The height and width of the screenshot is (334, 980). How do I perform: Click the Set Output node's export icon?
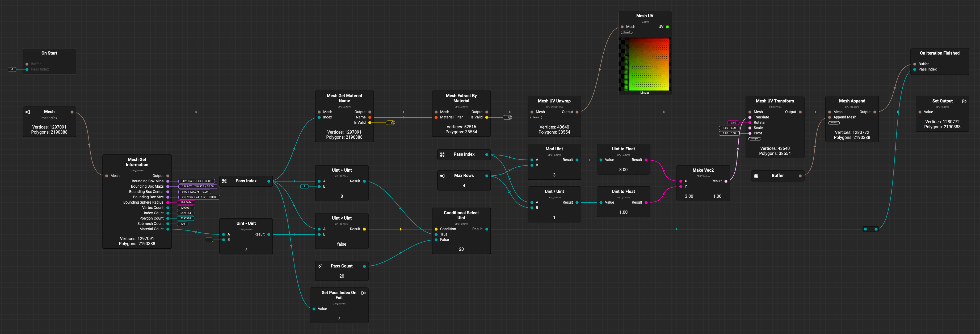coord(964,101)
